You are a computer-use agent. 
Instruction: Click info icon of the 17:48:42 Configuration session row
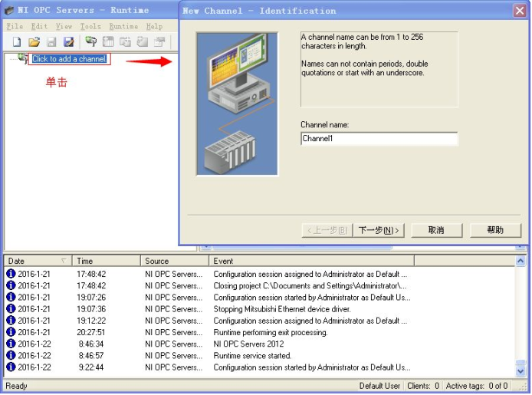(x=11, y=274)
